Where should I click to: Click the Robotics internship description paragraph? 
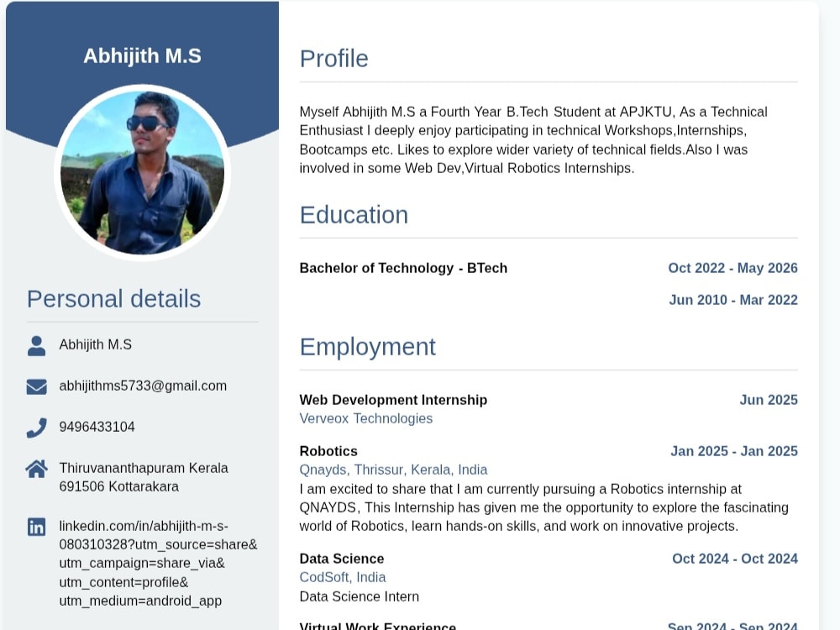[543, 507]
